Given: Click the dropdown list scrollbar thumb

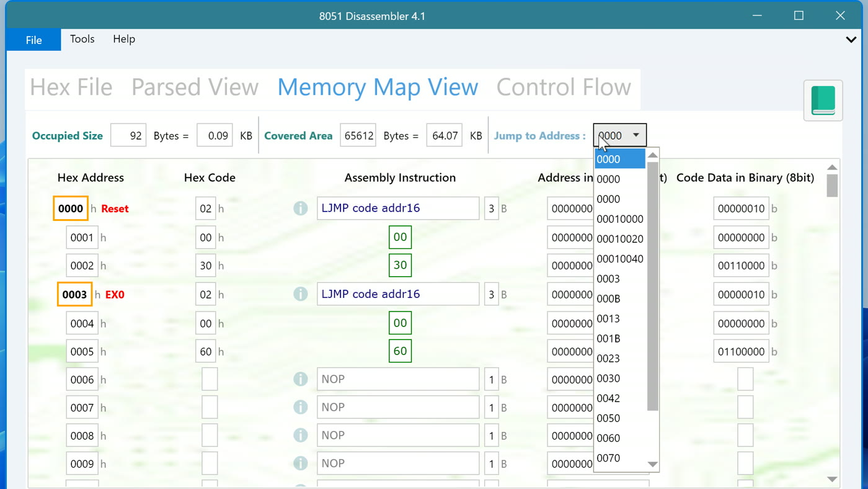Looking at the screenshot, I should (652, 286).
